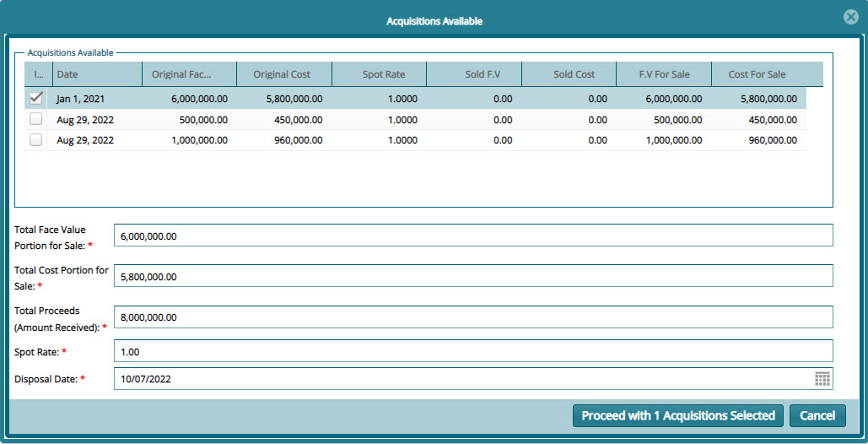Click Sold F.V 0.00 in Jan 1, 2021 row
Image resolution: width=868 pixels, height=444 pixels.
(503, 99)
